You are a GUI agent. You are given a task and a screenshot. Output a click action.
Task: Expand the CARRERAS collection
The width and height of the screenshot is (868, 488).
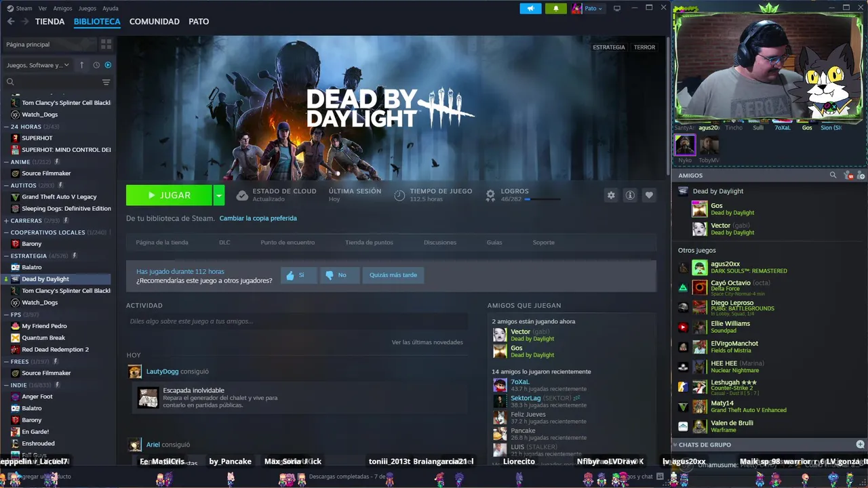pos(6,220)
